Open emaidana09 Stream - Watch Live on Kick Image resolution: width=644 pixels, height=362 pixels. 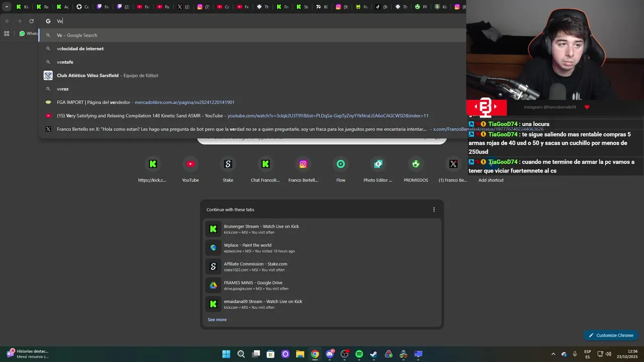pyautogui.click(x=322, y=304)
